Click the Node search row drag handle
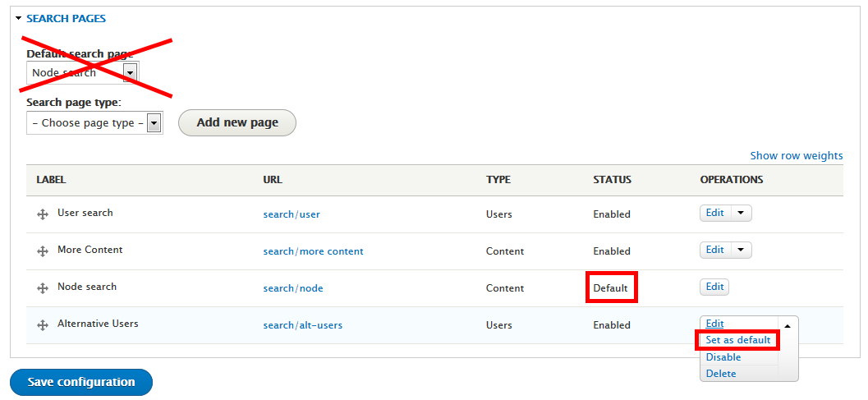 (43, 288)
